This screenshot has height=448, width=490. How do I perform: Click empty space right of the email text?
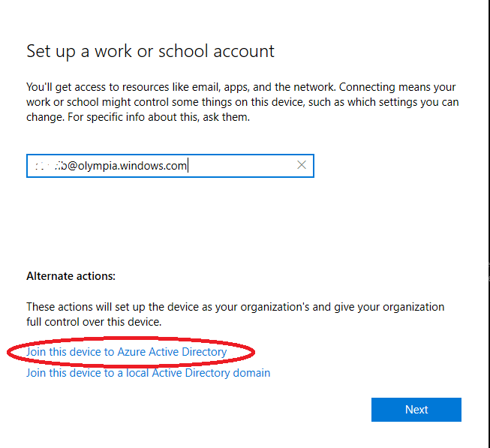coord(240,166)
